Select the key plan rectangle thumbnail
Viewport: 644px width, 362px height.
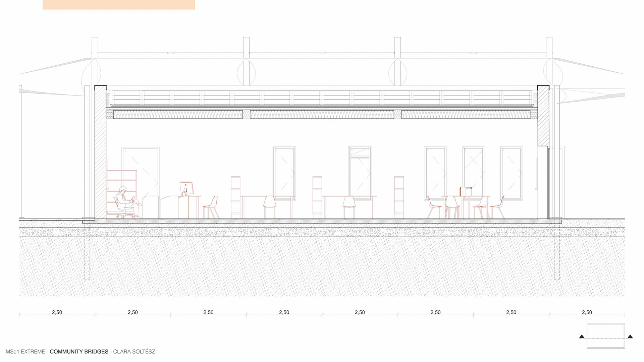pos(606,336)
